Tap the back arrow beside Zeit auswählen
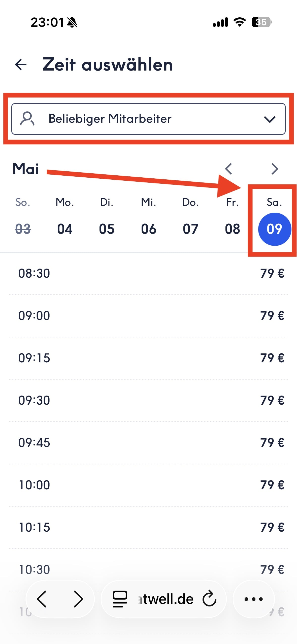The width and height of the screenshot is (297, 644). click(21, 65)
